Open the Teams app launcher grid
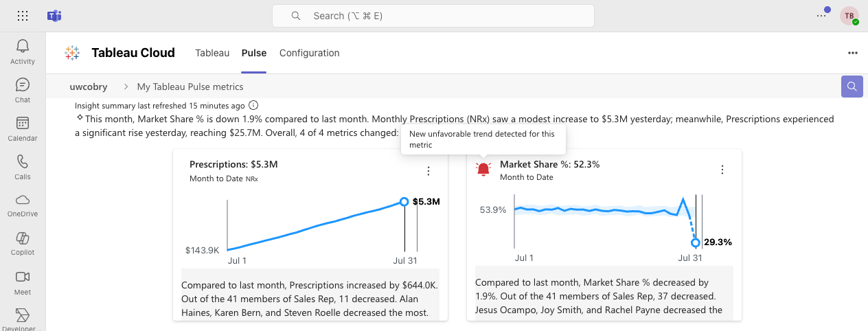 [23, 16]
